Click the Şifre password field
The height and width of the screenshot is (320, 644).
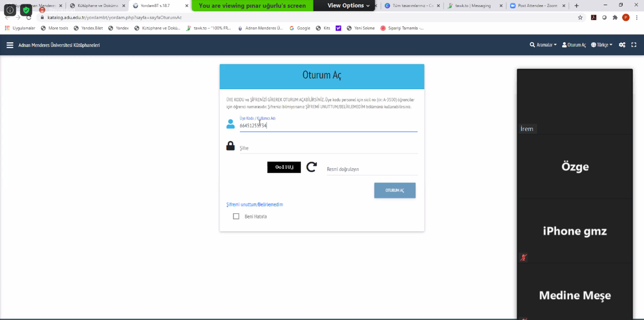click(x=329, y=148)
